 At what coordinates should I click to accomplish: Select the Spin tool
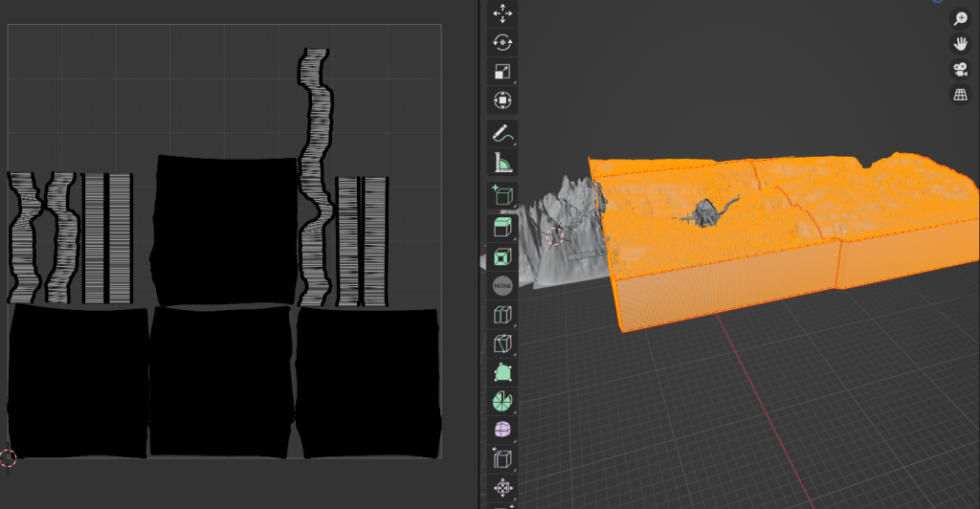502,401
